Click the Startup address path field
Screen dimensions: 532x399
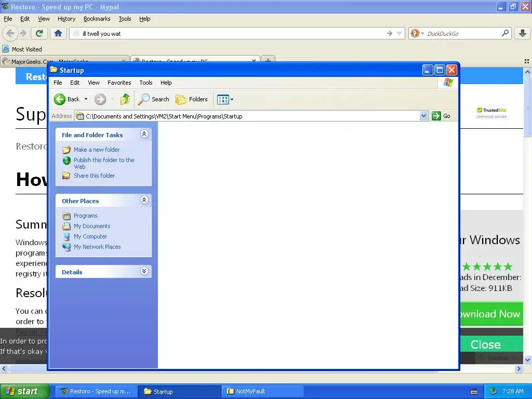[x=248, y=116]
